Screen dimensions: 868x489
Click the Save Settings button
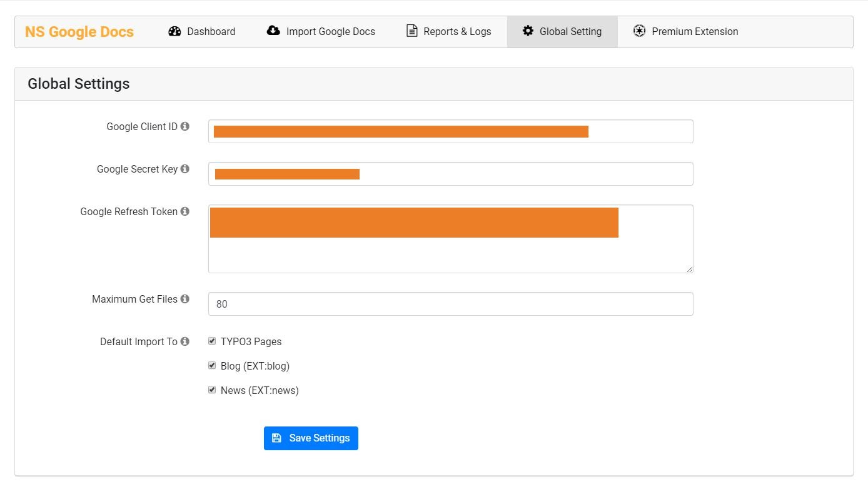[x=311, y=438]
